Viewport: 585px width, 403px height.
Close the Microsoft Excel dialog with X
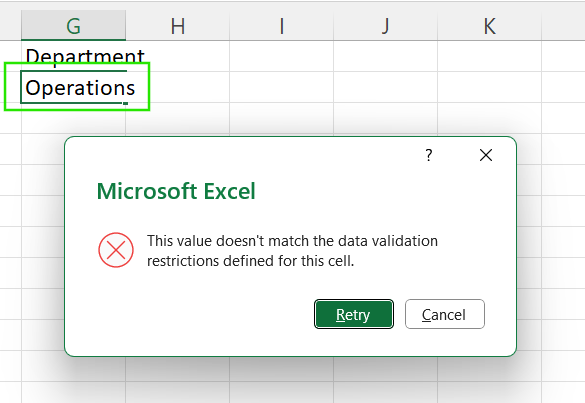point(486,155)
